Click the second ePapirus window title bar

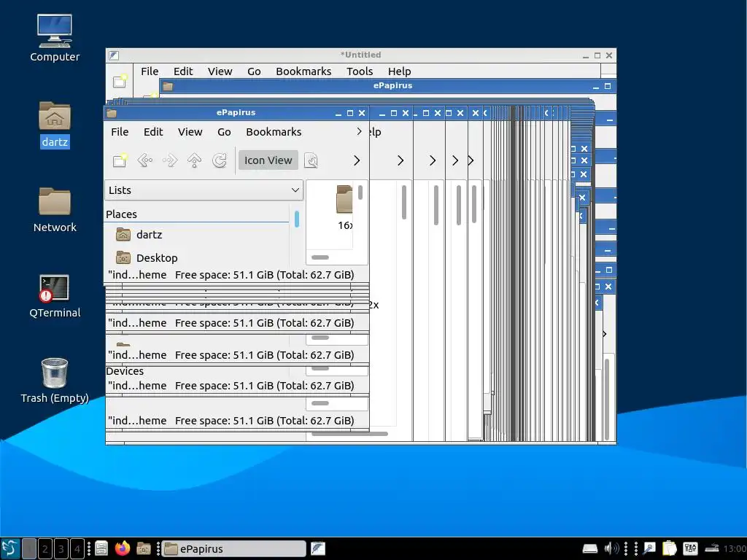tap(388, 86)
